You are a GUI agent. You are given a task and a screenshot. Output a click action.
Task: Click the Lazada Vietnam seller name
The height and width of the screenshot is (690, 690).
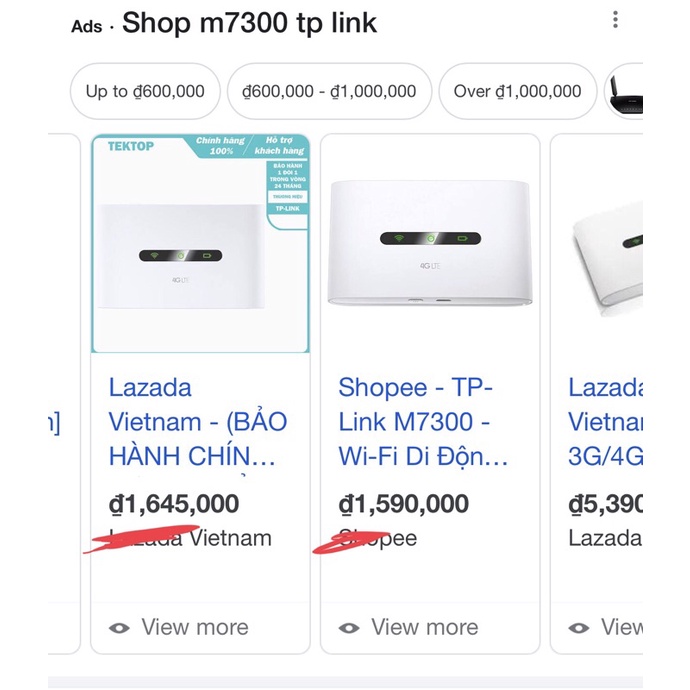pos(190,538)
